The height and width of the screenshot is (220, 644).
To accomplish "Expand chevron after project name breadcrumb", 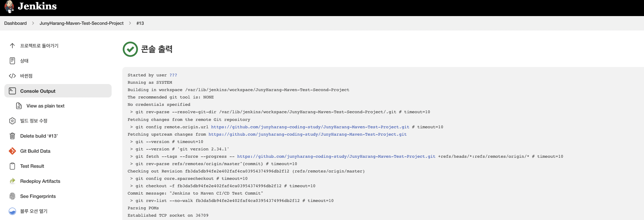I will (x=130, y=23).
